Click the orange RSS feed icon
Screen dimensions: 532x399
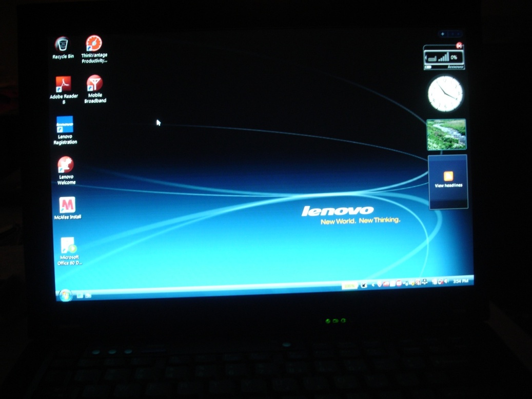pyautogui.click(x=448, y=176)
